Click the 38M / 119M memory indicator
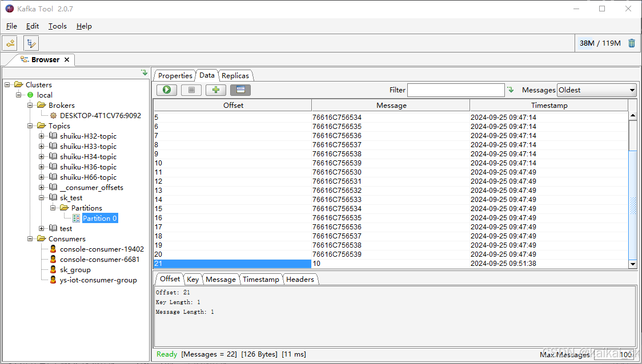 600,43
